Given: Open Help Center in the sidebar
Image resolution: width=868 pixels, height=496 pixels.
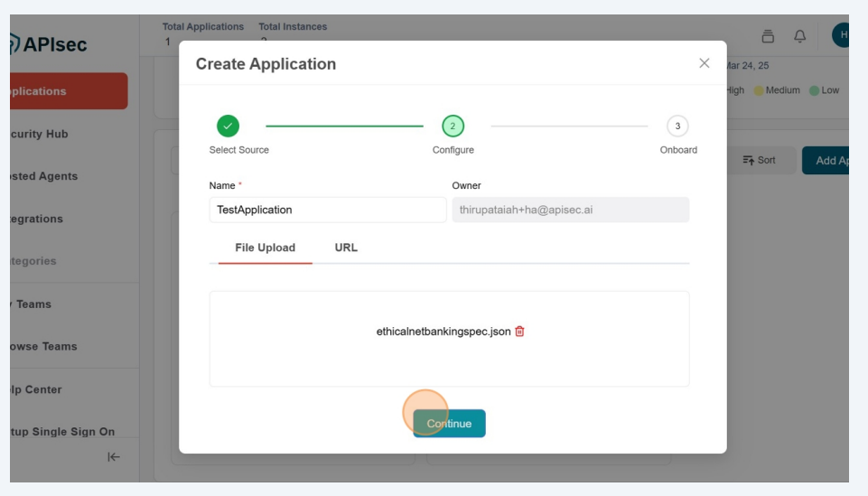Looking at the screenshot, I should [x=35, y=389].
